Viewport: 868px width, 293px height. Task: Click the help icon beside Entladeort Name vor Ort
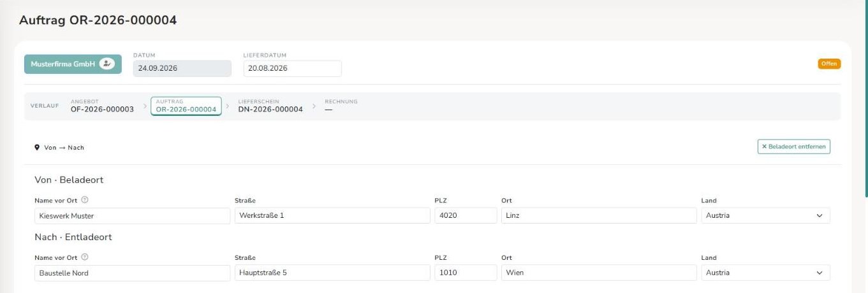tap(85, 257)
